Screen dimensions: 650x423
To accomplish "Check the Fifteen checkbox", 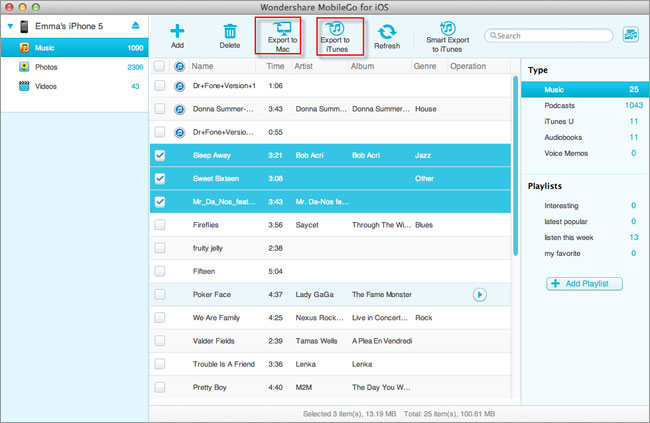I will point(160,272).
